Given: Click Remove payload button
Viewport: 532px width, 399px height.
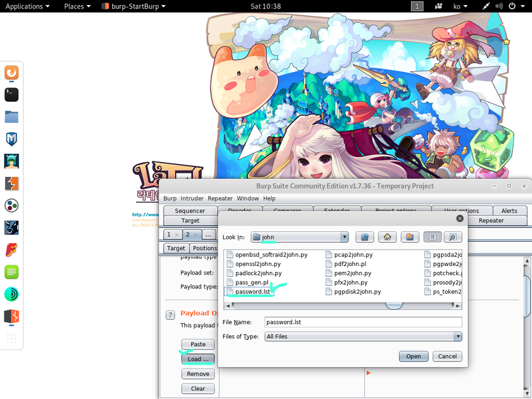Looking at the screenshot, I should tap(198, 374).
